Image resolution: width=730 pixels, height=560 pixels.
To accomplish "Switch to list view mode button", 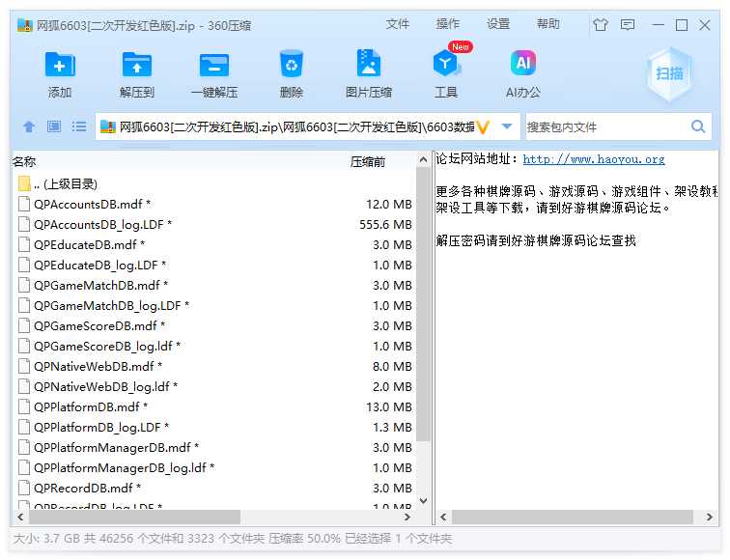I will (79, 126).
